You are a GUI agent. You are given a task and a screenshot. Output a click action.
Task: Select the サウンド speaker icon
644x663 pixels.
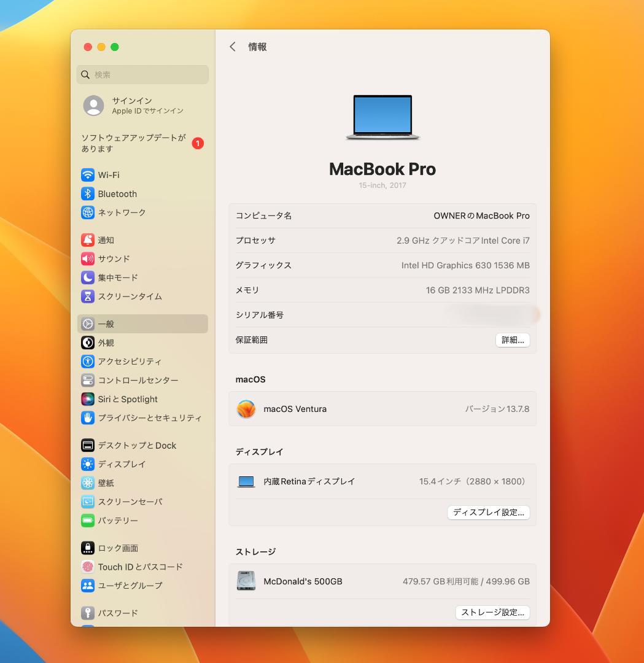(88, 259)
